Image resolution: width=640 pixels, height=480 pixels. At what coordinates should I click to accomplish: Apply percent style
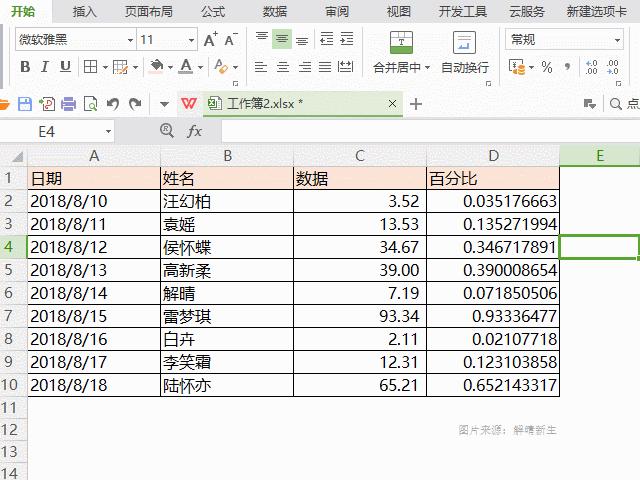click(547, 67)
